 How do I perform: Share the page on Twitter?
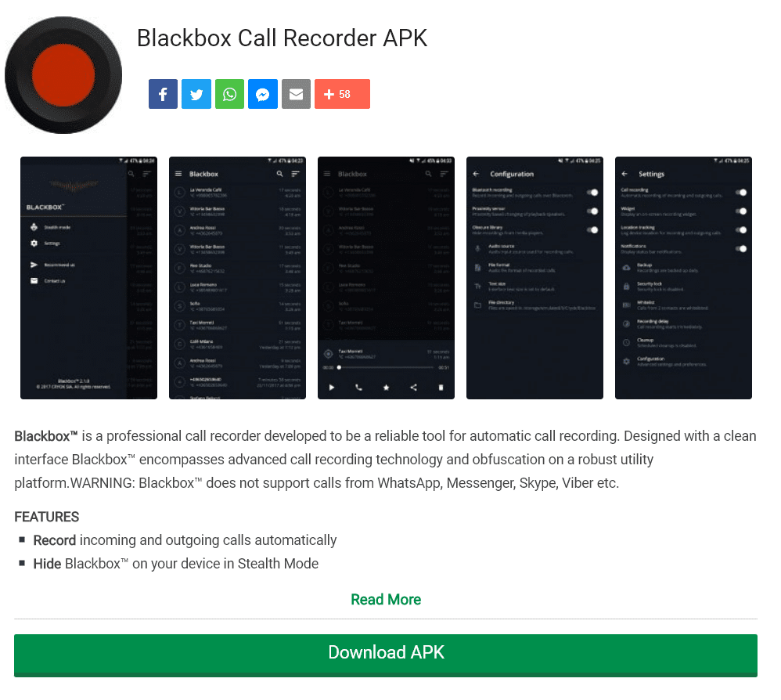point(196,94)
